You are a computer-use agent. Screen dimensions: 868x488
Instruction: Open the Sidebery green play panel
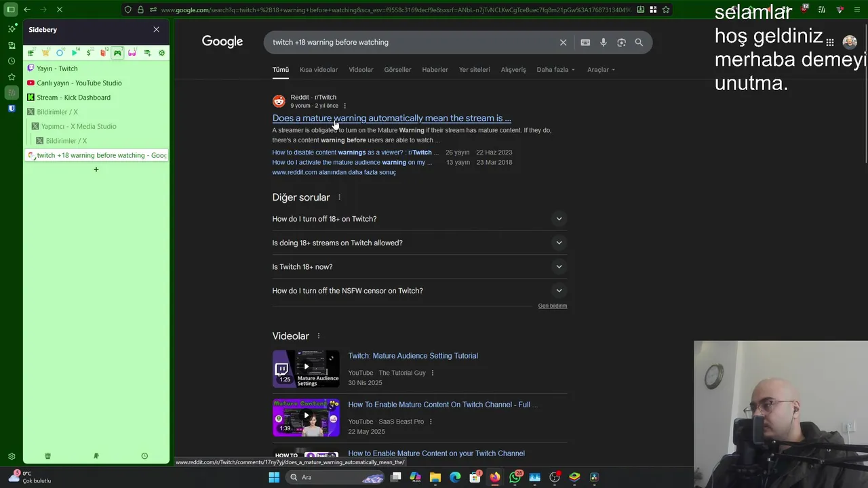pos(75,53)
